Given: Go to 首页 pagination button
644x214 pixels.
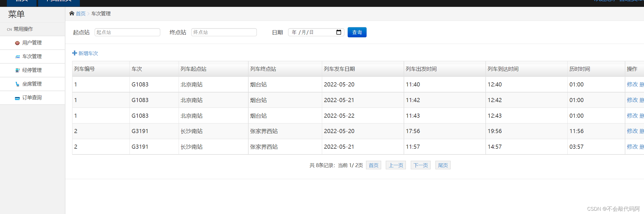Looking at the screenshot, I should click(373, 165).
